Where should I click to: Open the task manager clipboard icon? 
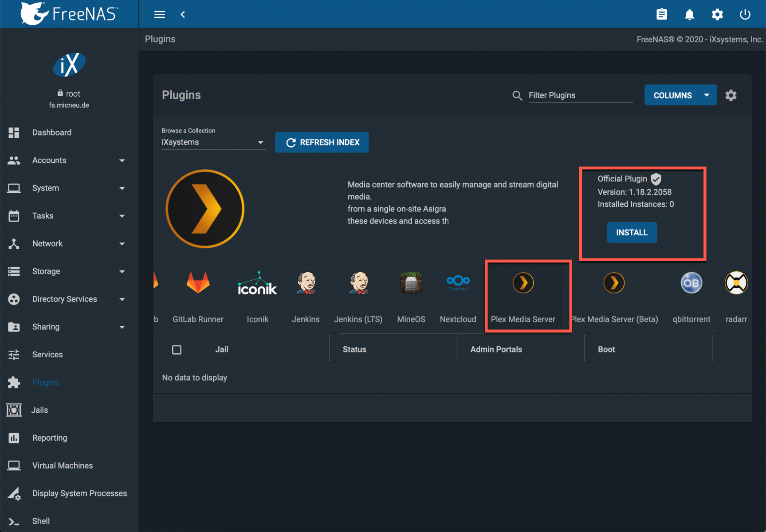coord(662,15)
